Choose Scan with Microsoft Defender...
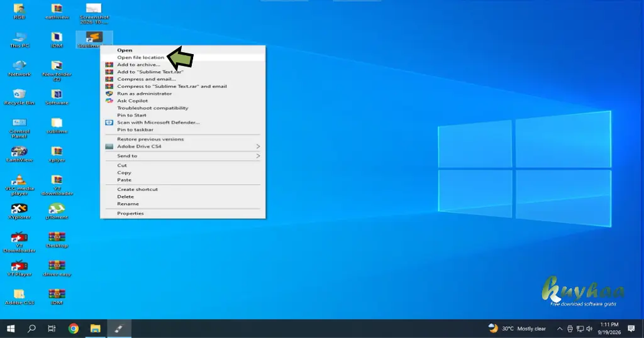This screenshot has width=644, height=338. (183, 123)
